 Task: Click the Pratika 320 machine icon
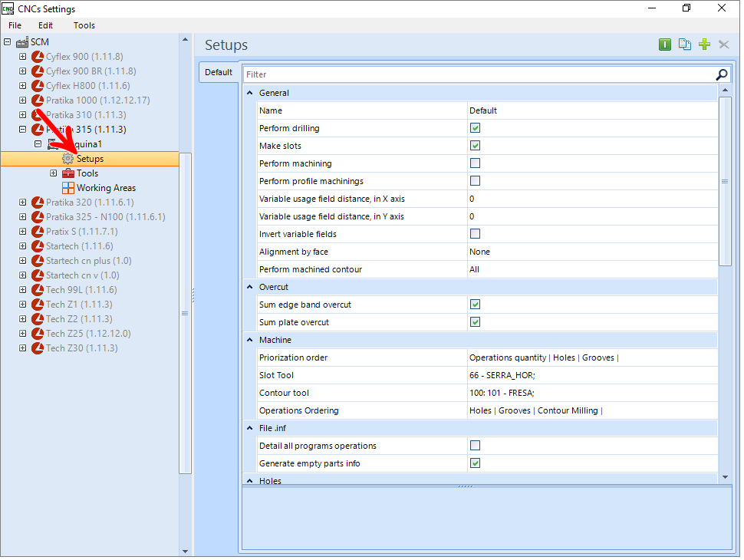pyautogui.click(x=38, y=203)
